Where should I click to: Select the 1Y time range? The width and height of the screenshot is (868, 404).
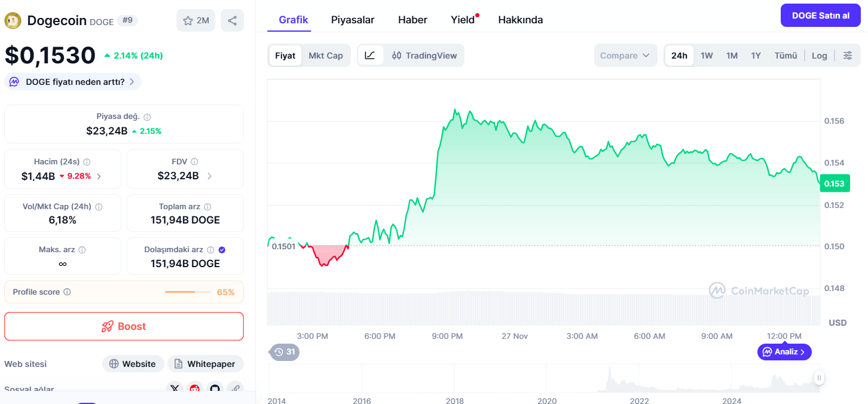(x=756, y=56)
